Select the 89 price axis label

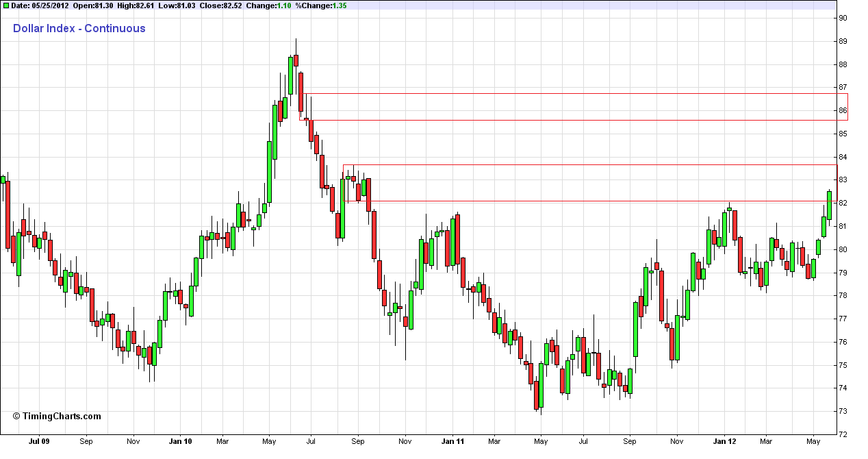[843, 41]
